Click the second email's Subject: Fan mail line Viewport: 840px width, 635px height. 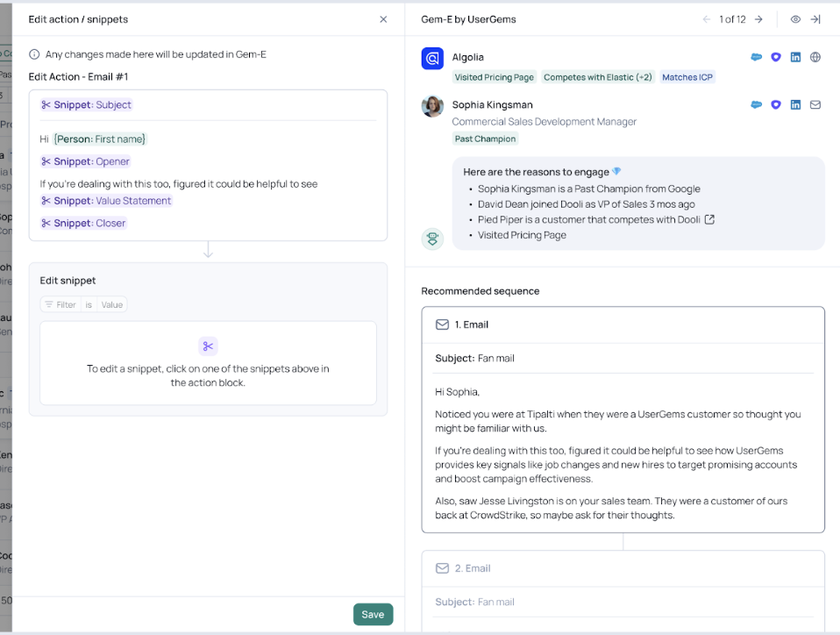click(474, 602)
